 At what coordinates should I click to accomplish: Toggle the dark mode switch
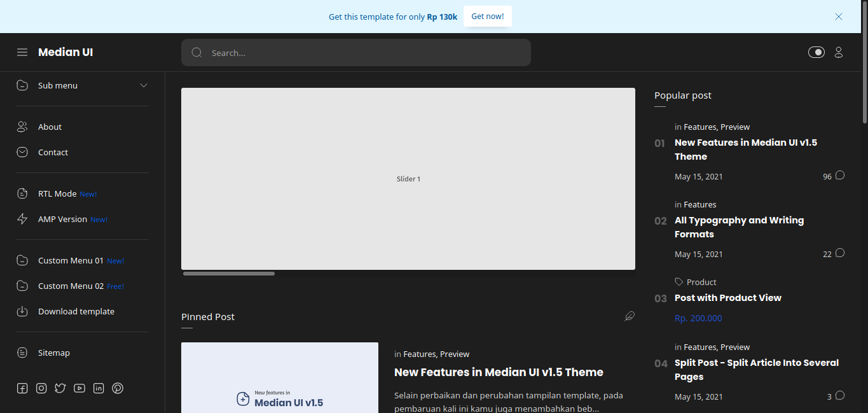816,52
